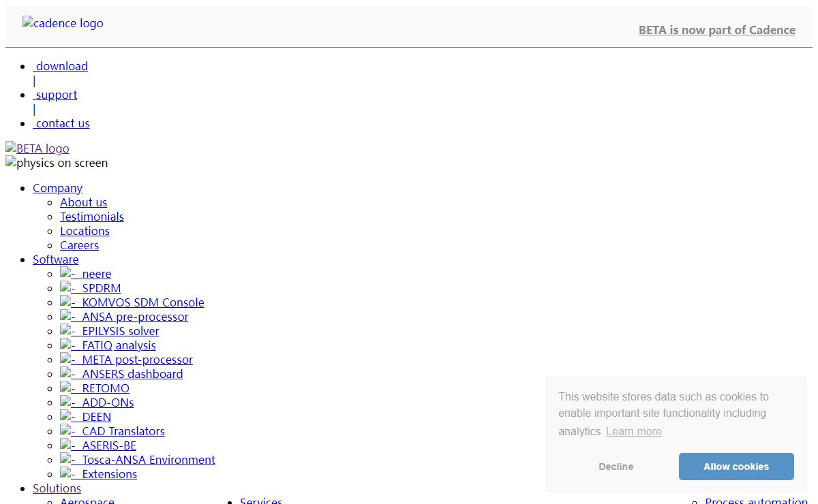View the Locations page
Viewport: 818px width, 504px height.
pos(85,231)
